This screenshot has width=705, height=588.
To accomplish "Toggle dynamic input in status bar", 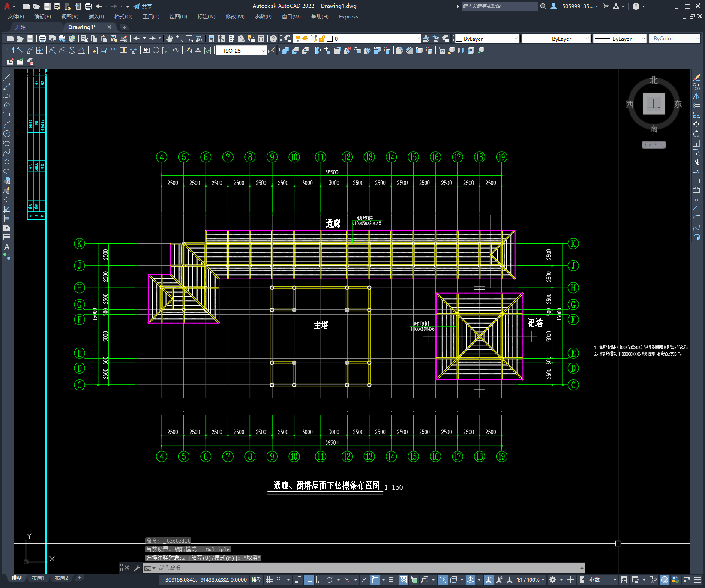I will click(x=309, y=580).
